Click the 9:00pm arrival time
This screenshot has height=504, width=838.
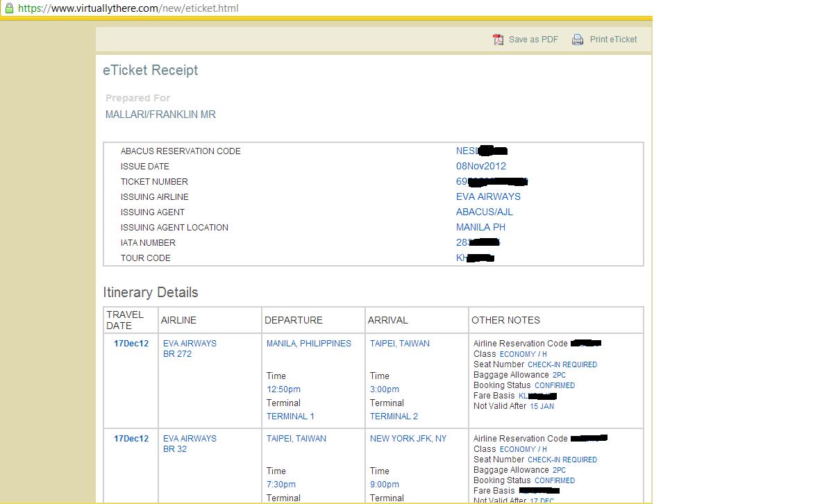385,485
